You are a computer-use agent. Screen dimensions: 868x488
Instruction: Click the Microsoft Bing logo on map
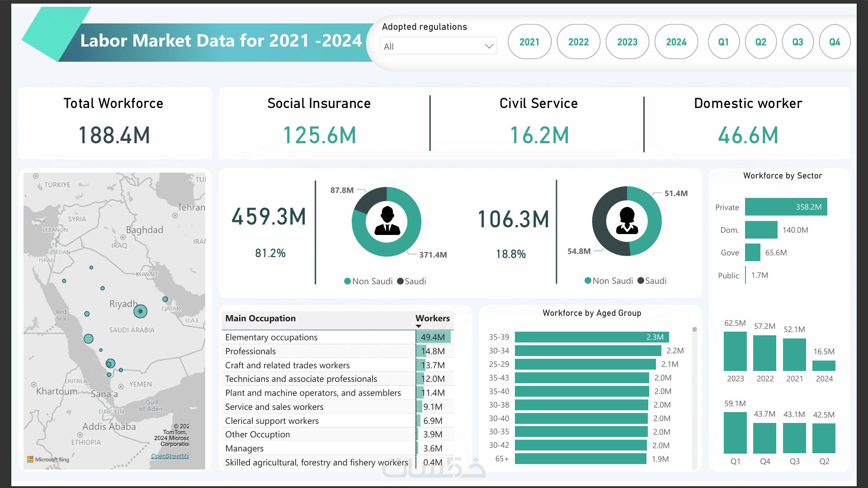pos(48,460)
